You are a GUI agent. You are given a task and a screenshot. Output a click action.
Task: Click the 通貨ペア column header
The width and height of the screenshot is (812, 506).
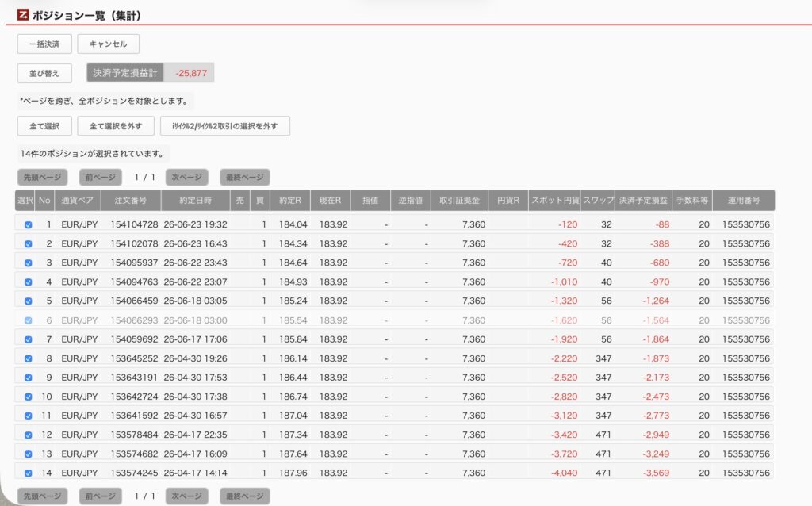click(77, 201)
